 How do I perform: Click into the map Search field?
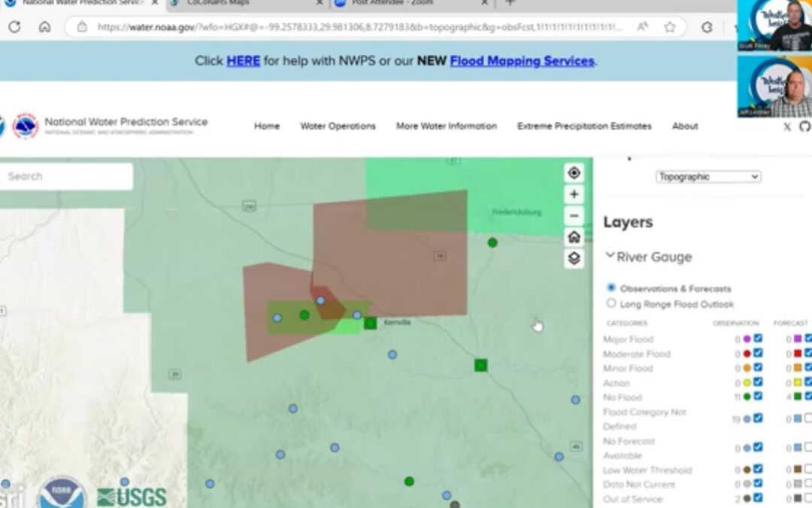tap(66, 176)
